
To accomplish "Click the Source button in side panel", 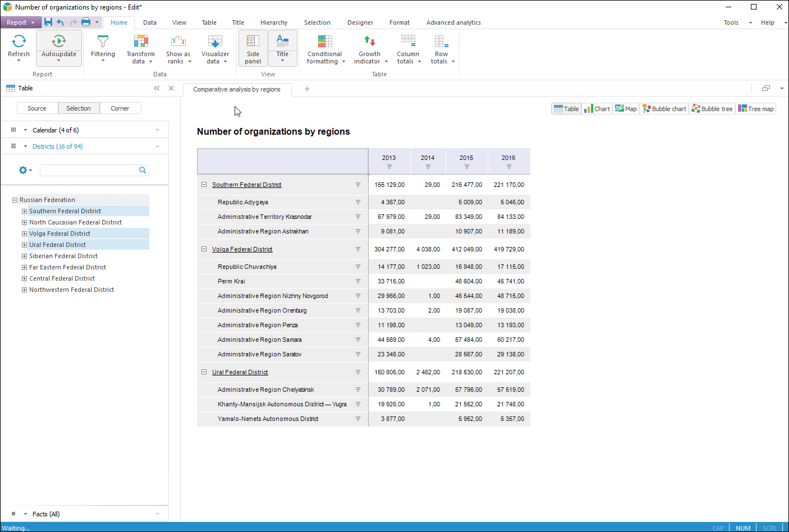I will pyautogui.click(x=37, y=108).
